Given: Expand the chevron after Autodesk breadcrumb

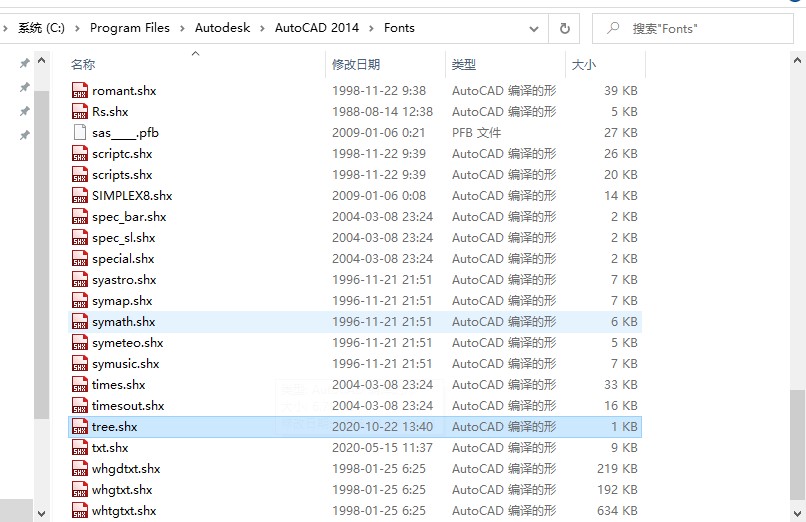Looking at the screenshot, I should point(263,28).
